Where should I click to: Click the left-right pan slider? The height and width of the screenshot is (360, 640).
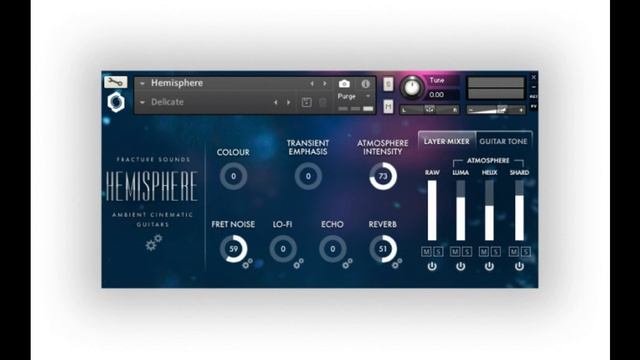click(429, 110)
